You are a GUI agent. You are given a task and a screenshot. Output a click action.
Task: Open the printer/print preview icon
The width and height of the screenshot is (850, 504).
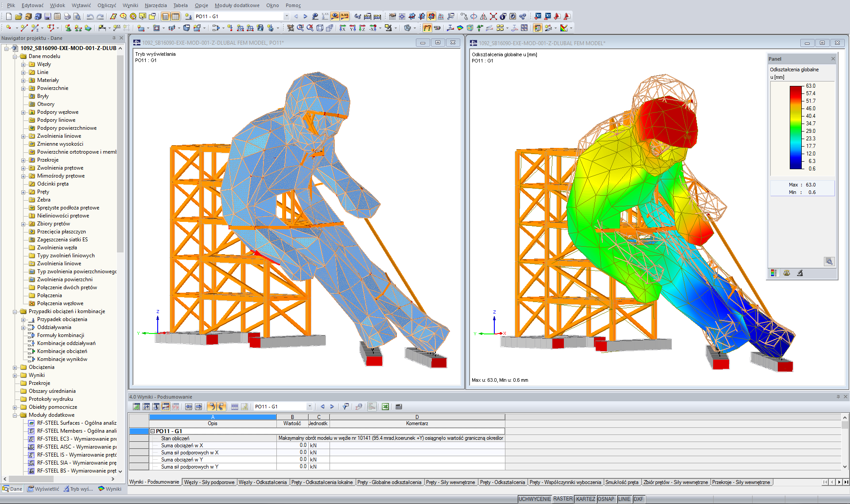[x=66, y=16]
